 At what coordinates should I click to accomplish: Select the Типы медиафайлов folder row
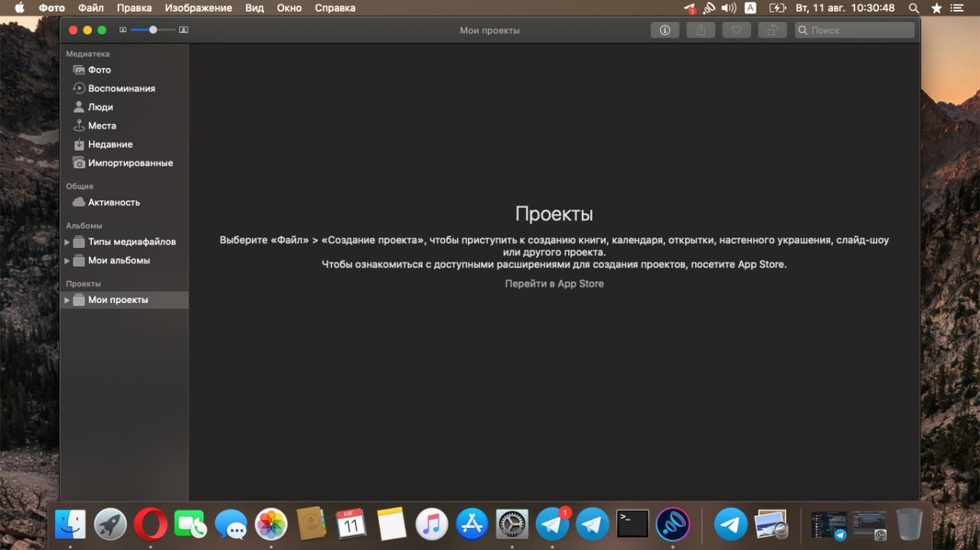point(124,242)
